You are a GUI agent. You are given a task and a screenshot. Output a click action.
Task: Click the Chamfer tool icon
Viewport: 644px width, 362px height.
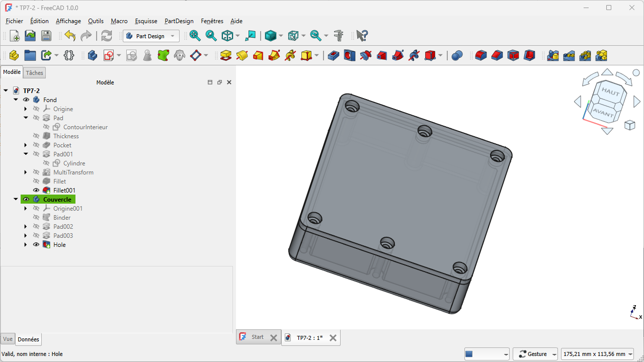[x=497, y=55]
